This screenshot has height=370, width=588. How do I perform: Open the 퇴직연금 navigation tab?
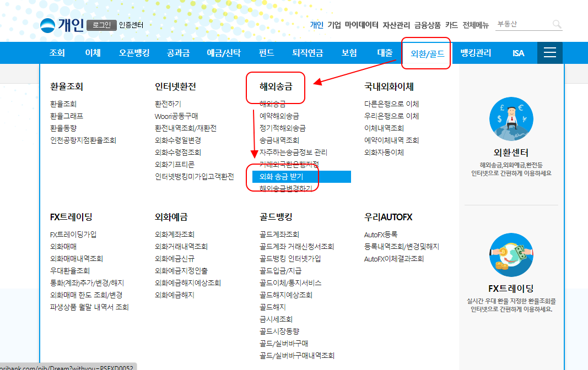pyautogui.click(x=308, y=53)
